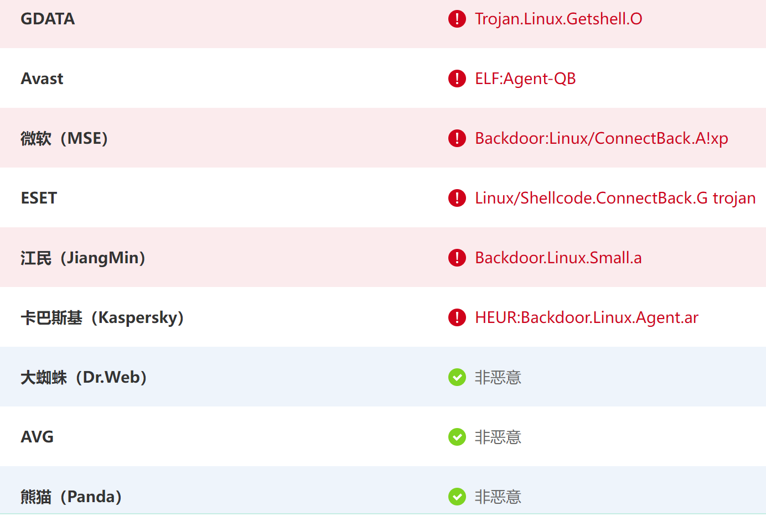
Task: Click the HEUR:Backdoor.Linux.Agent.ar detection result
Action: click(x=587, y=317)
